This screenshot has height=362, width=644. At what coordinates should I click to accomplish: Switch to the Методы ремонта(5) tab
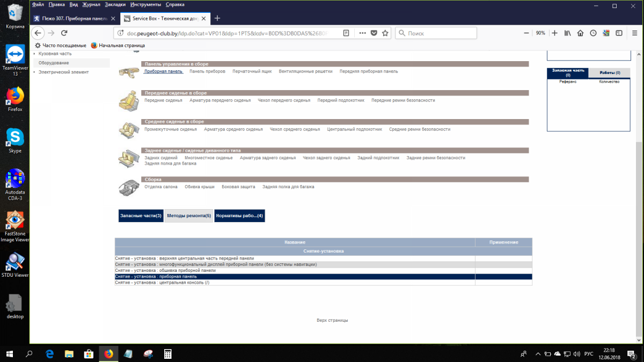click(189, 216)
